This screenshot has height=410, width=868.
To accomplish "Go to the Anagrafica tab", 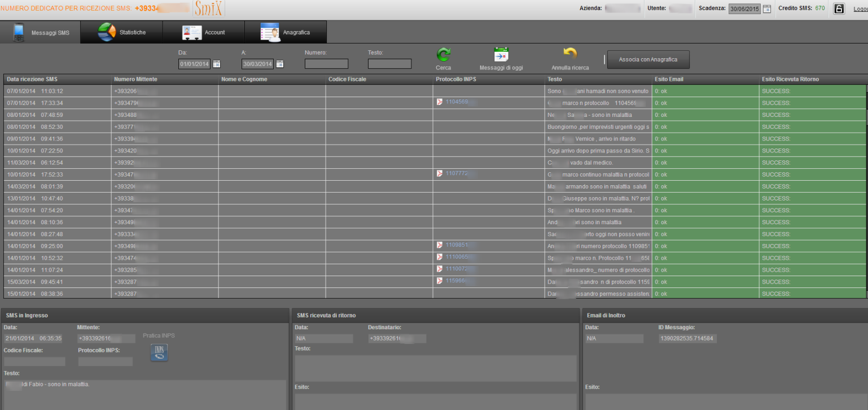I will click(x=286, y=32).
